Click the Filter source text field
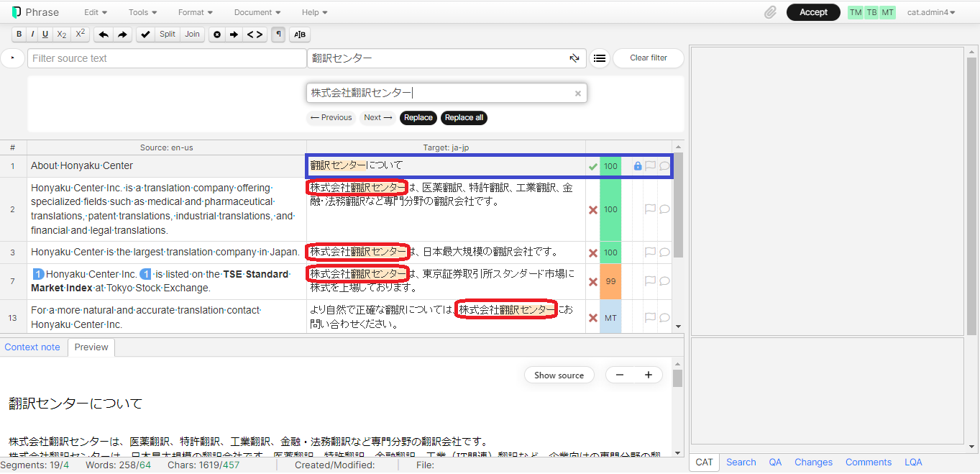980x474 pixels. click(x=167, y=58)
